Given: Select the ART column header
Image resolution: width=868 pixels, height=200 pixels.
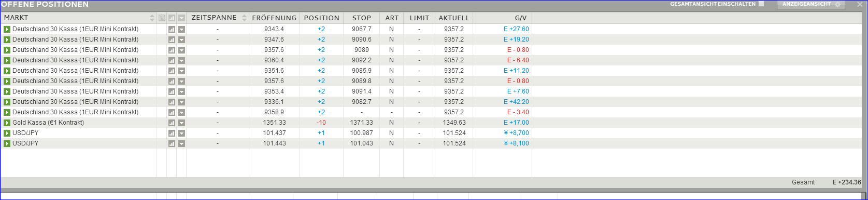Looking at the screenshot, I should click(x=391, y=18).
